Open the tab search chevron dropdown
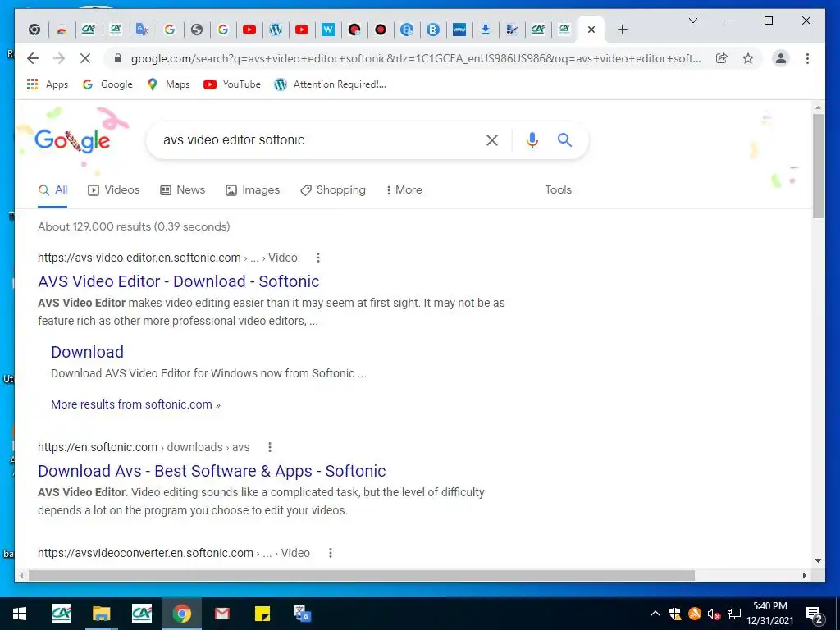 692,21
